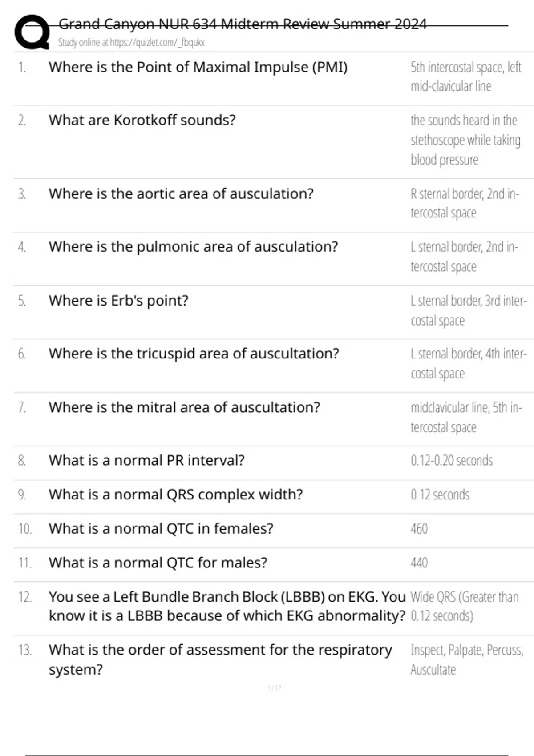This screenshot has width=534, height=756.
Task: Open the quizlet.com study link
Action: point(131,43)
